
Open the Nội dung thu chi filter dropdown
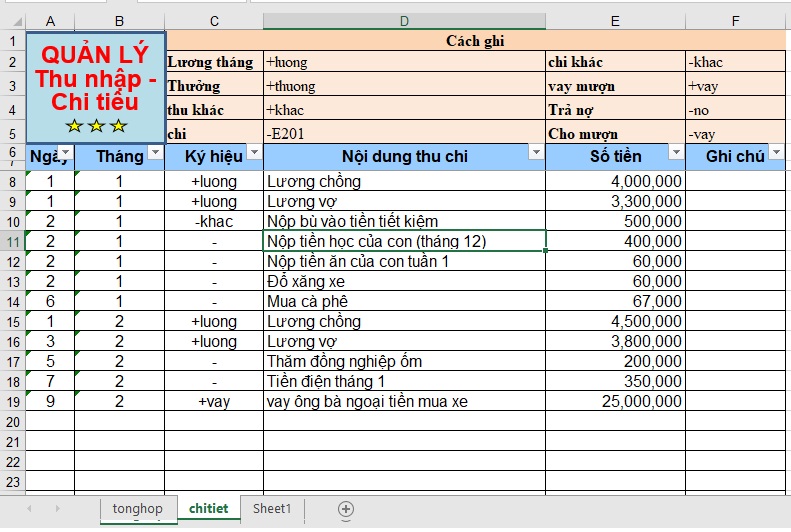pyautogui.click(x=536, y=153)
